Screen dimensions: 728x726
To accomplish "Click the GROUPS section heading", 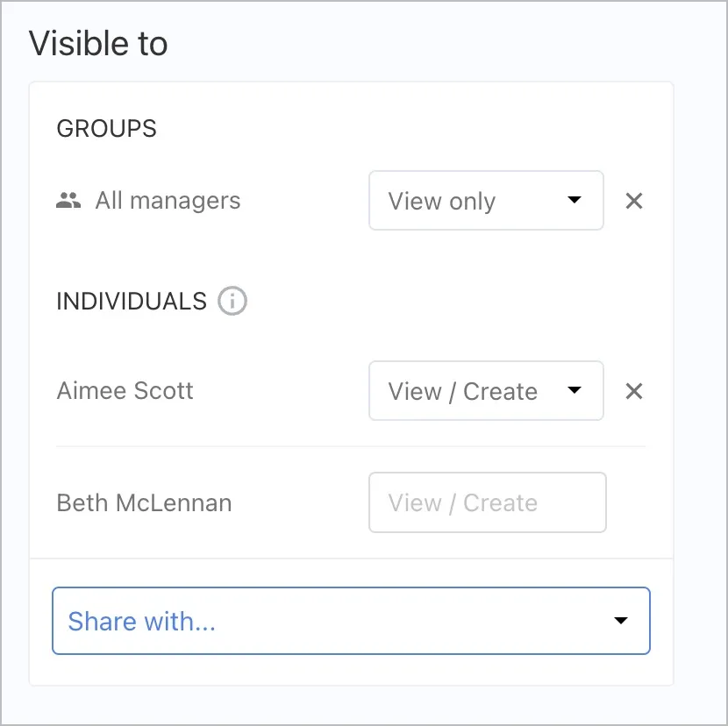I will 106,129.
